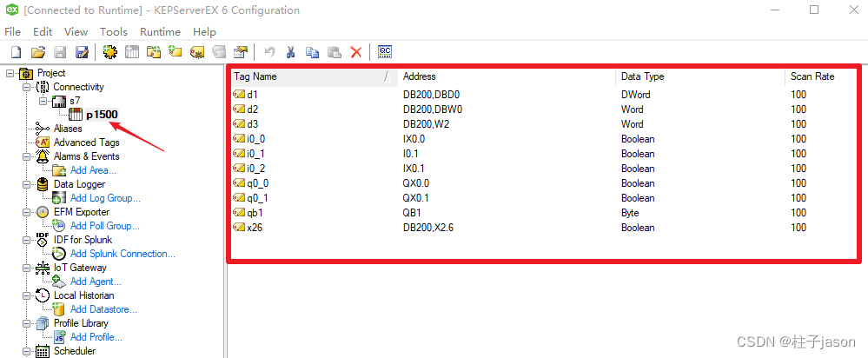
Task: Click the Byte data type cell
Action: (630, 213)
